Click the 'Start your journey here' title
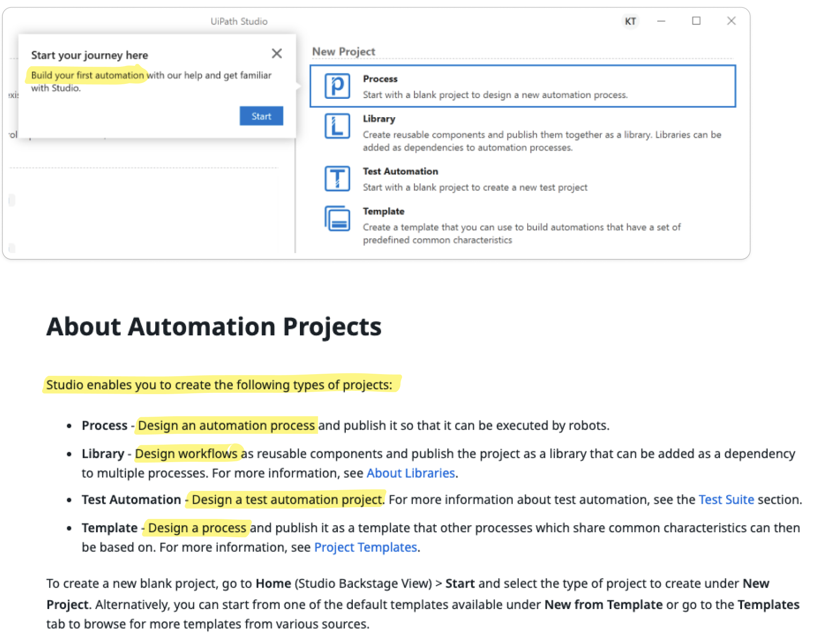835x644 pixels. coord(90,55)
